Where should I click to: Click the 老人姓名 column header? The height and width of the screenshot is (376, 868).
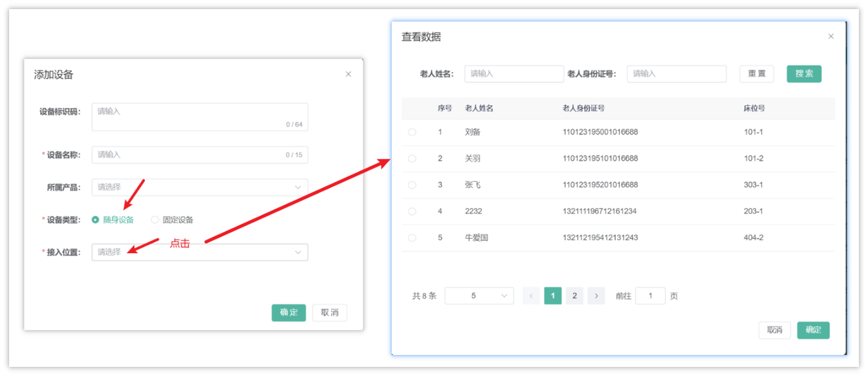click(479, 109)
